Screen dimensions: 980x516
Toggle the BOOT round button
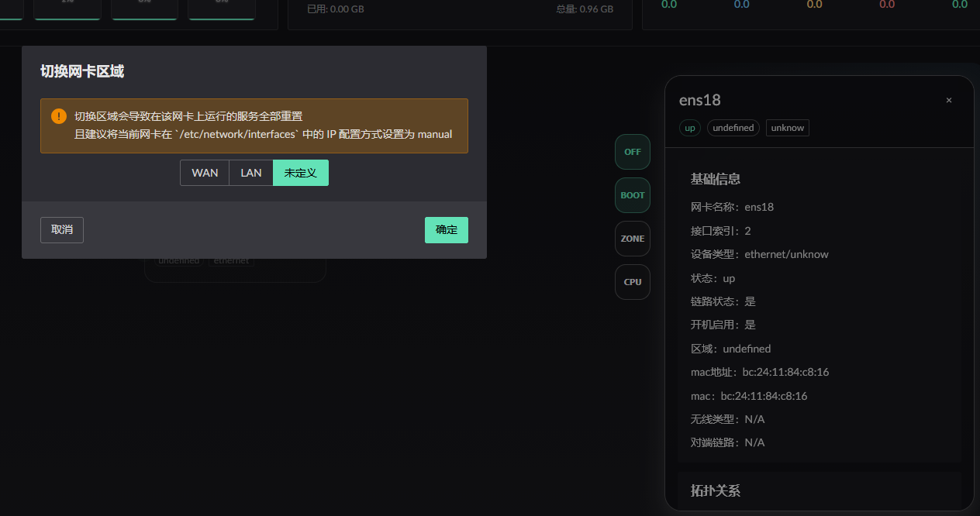coord(633,195)
